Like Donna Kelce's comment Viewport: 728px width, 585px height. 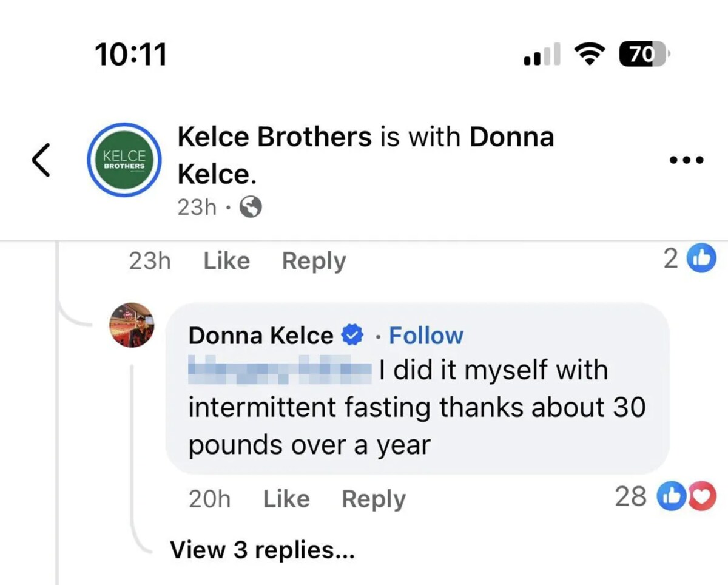click(x=286, y=498)
